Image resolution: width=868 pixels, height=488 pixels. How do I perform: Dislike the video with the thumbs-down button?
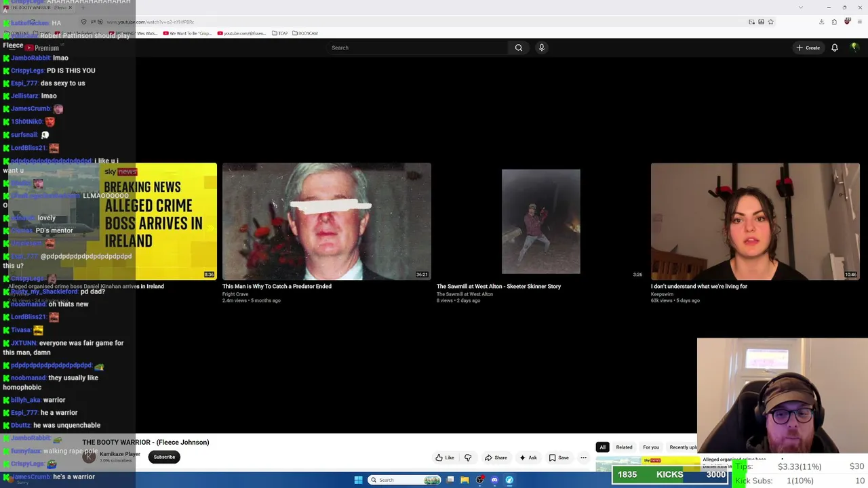468,457
